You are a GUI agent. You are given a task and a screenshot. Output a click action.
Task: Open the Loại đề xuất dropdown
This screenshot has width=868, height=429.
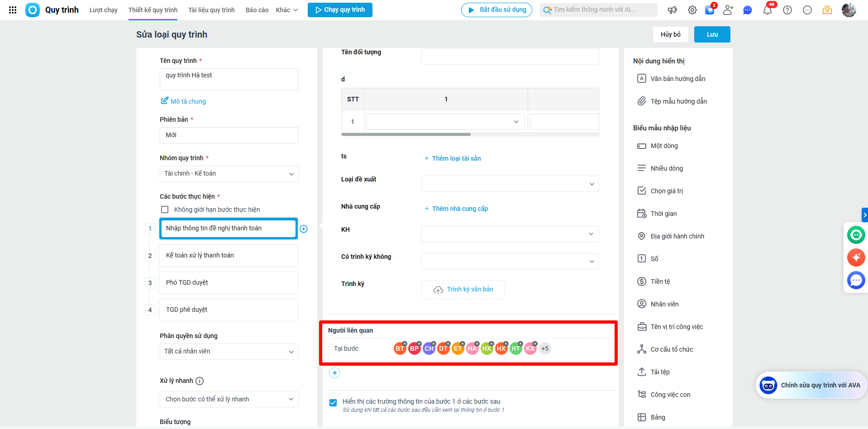tap(510, 184)
